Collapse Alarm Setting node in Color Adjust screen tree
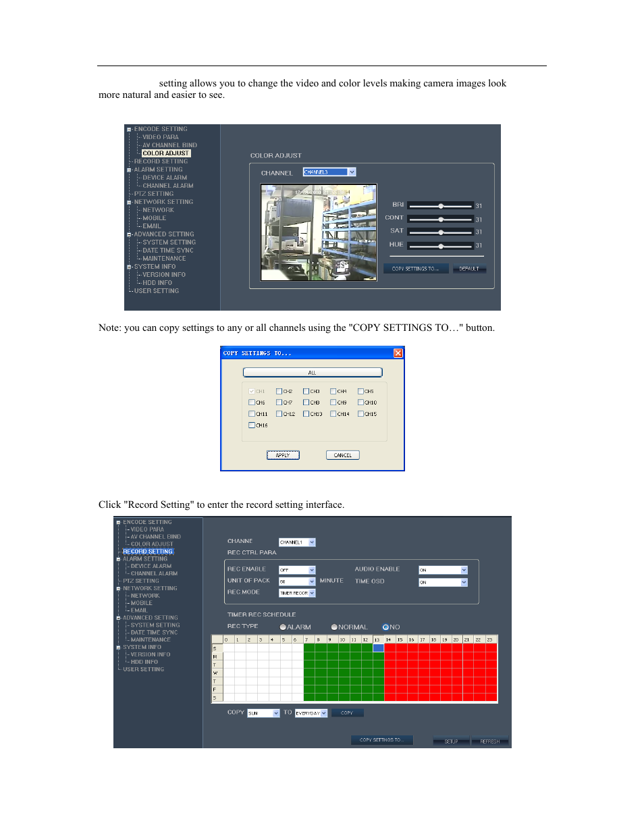This screenshot has width=644, height=834. point(129,170)
